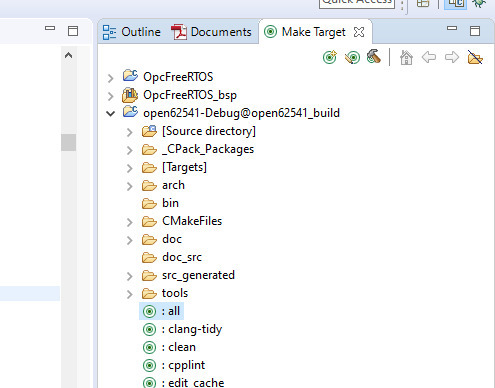Switch to the Outline tab
495x388 pixels.
pyautogui.click(x=132, y=32)
